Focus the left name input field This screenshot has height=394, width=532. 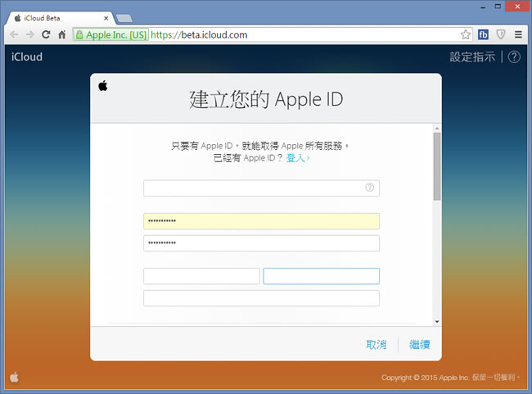click(201, 276)
